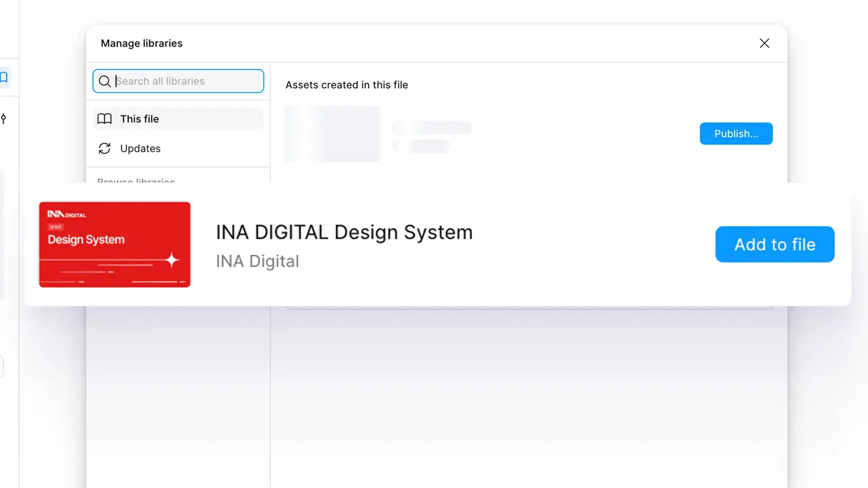868x488 pixels.
Task: Open the Updates section
Action: [140, 148]
